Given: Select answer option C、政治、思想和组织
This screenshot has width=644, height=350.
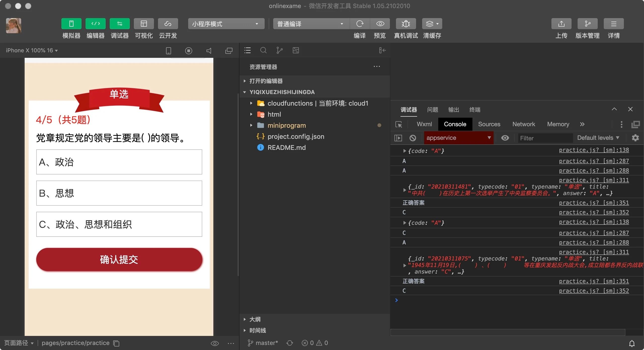Looking at the screenshot, I should coord(119,224).
